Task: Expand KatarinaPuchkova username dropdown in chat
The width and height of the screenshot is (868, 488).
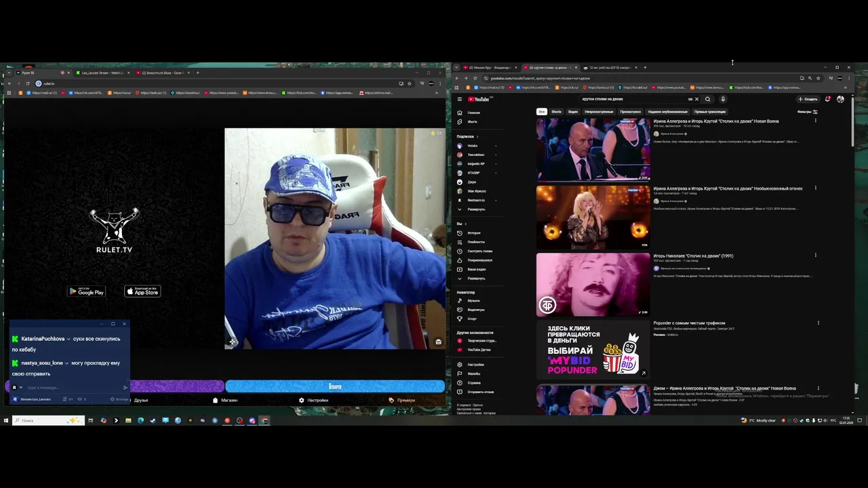Action: coord(68,339)
